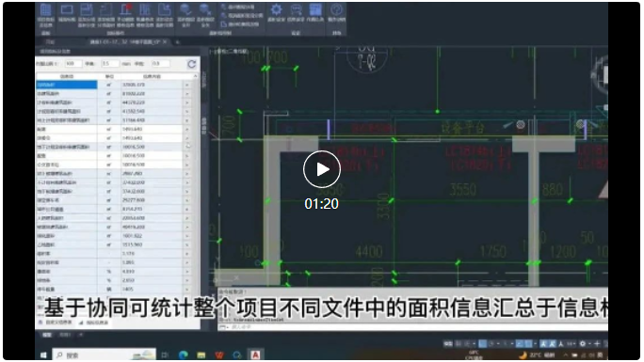Image resolution: width=644 pixels, height=362 pixels.
Task: Play the video with the center play button
Action: (x=322, y=169)
